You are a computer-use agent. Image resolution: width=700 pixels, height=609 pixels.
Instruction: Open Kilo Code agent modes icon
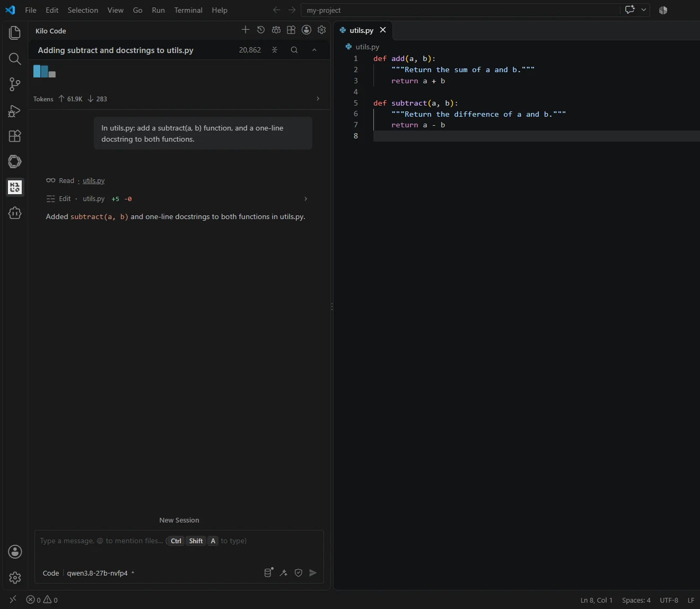pos(276,30)
